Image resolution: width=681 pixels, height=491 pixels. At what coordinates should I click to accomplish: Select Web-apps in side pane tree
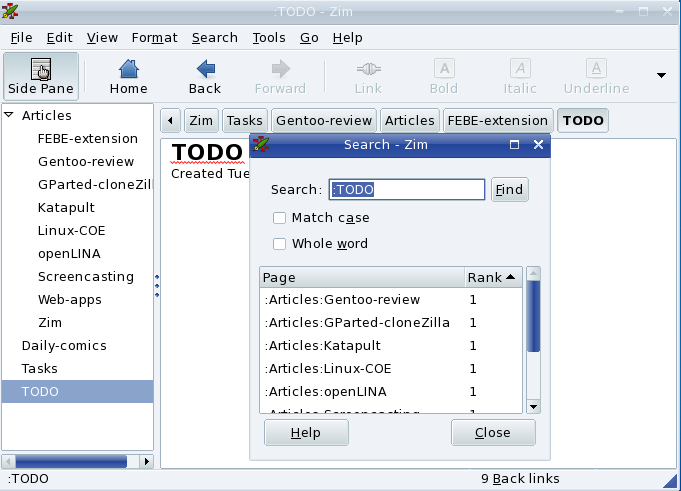[69, 300]
